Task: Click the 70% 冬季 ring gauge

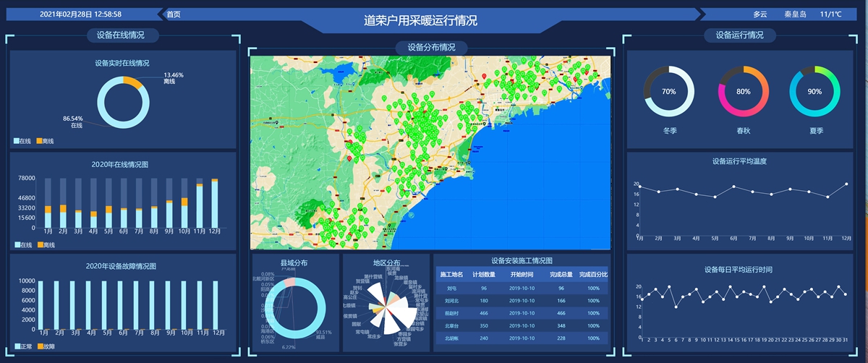Action: (669, 92)
